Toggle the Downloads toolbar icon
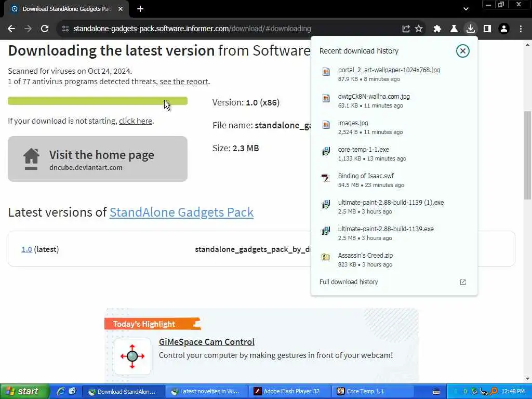Viewport: 532px width, 399px height. coord(471,29)
